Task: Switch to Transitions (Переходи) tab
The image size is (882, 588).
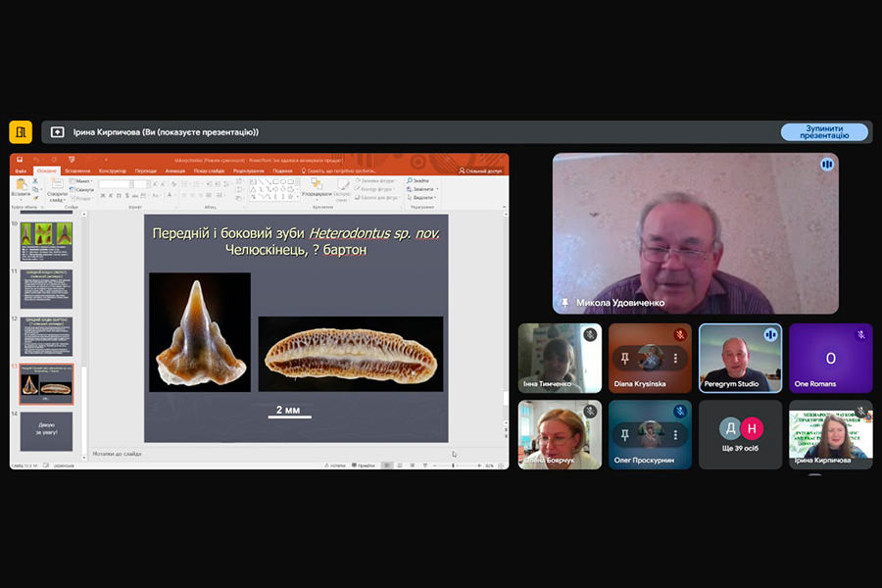Action: (146, 171)
